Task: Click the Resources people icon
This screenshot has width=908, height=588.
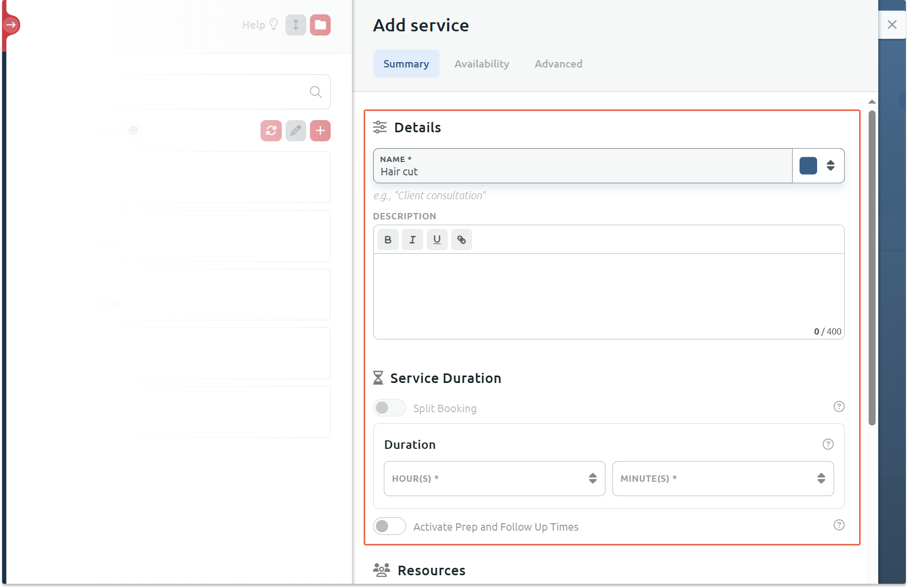Action: click(x=381, y=570)
